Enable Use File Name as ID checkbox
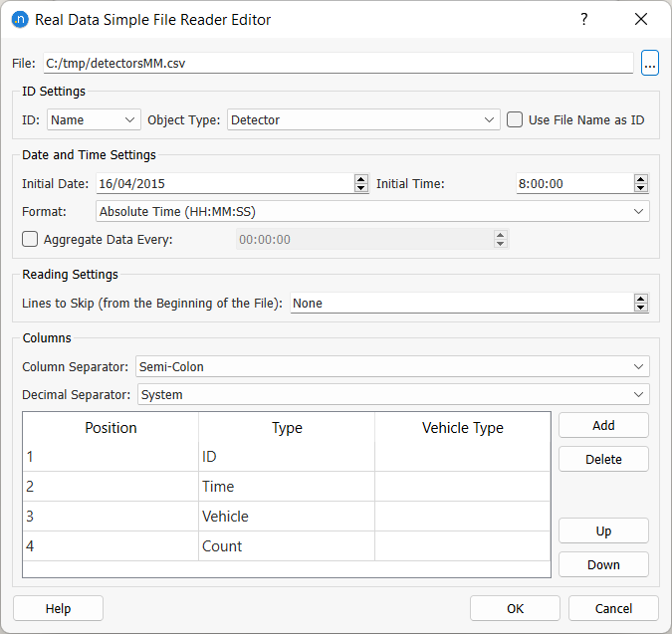Viewport: 672px width, 634px height. pos(515,119)
